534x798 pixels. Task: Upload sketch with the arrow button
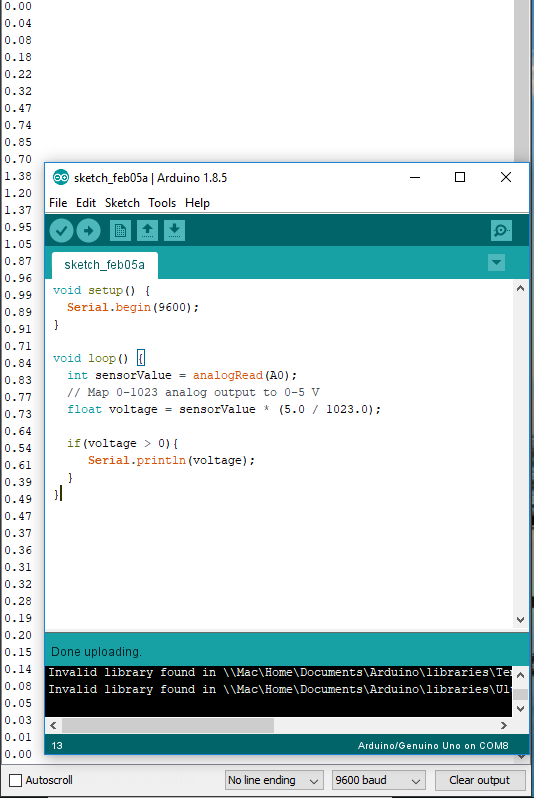tap(89, 231)
